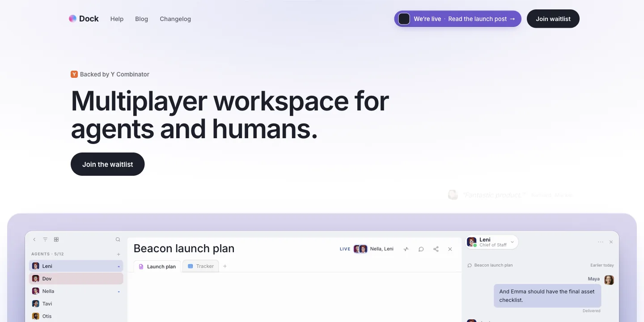Screen dimensions: 644x322
Task: Switch to the Launch plan tab
Action: click(x=157, y=267)
